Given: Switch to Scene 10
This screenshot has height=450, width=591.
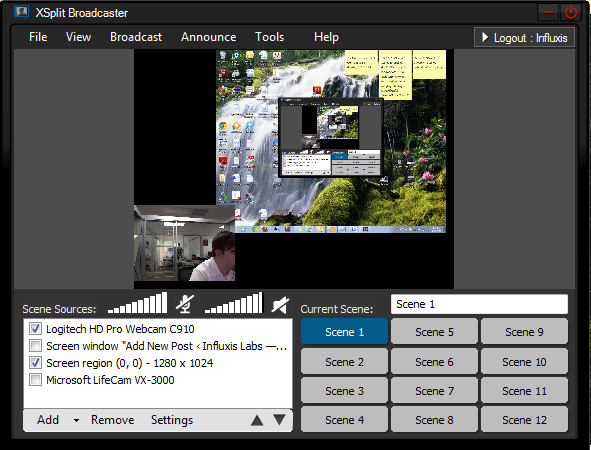Looking at the screenshot, I should pos(524,362).
